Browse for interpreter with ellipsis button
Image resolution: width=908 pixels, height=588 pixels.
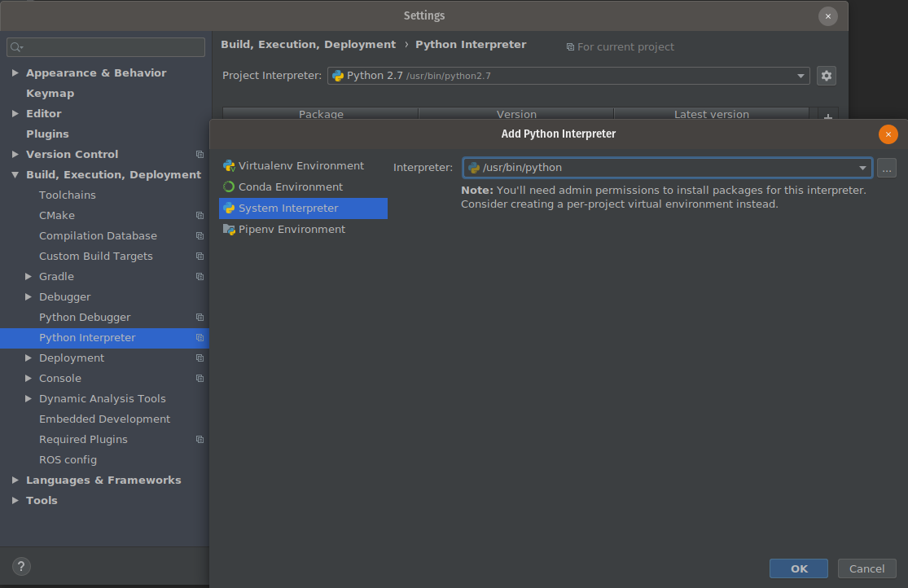coord(887,168)
